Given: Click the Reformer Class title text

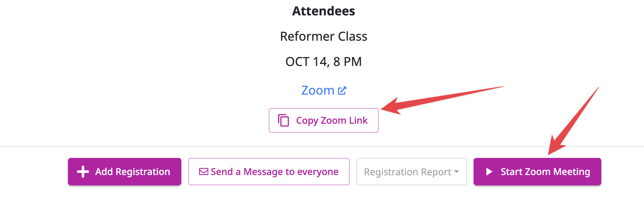Looking at the screenshot, I should point(324,36).
